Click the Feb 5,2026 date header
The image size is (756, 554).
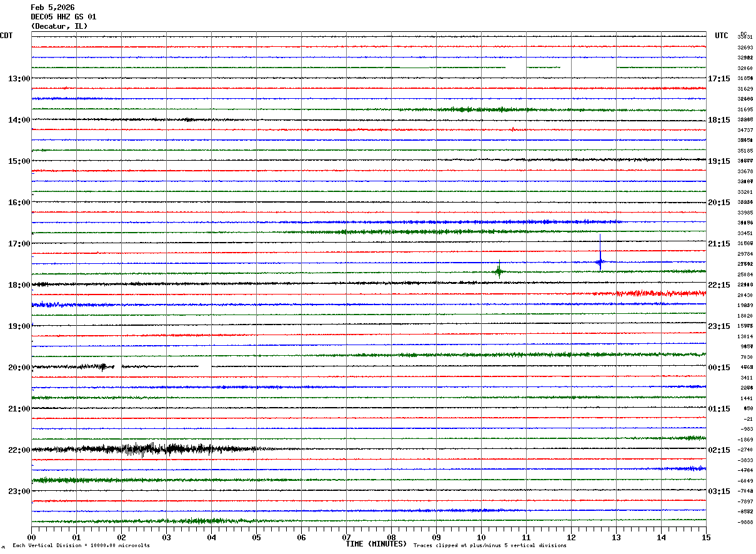pyautogui.click(x=52, y=8)
